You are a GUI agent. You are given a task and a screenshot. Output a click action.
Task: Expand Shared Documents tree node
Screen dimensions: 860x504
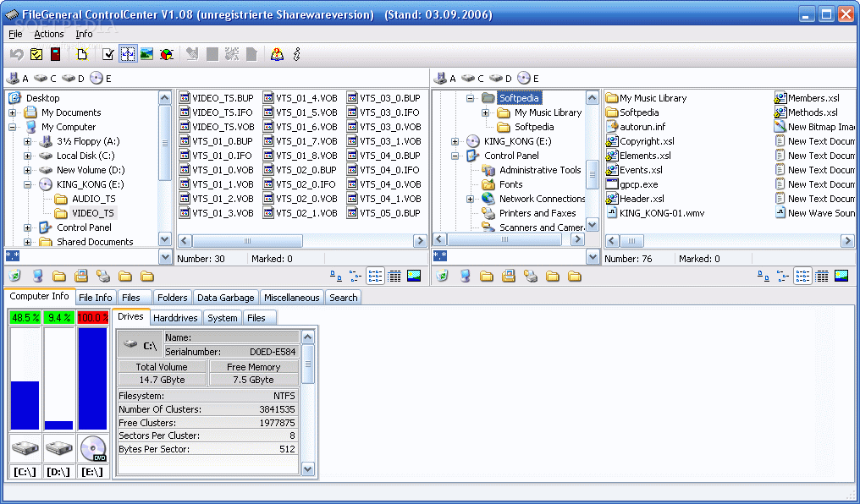27,242
